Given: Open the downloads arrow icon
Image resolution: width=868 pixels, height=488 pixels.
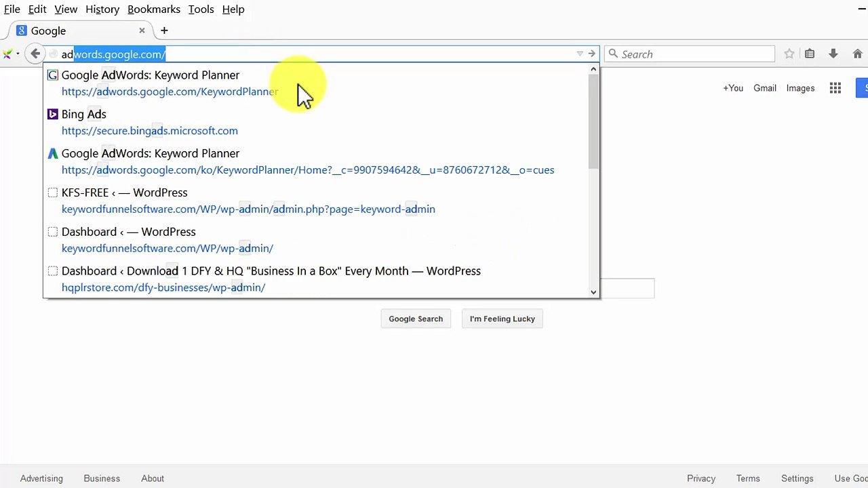Looking at the screenshot, I should [x=833, y=54].
